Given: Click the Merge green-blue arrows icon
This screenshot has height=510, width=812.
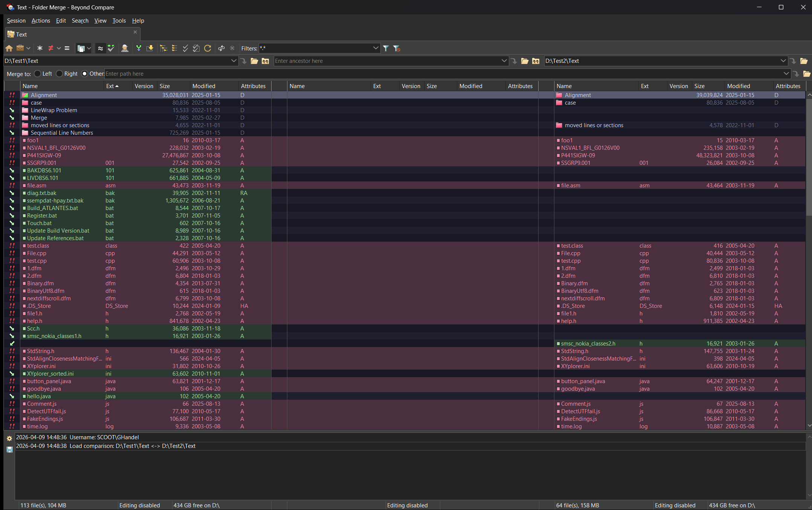Looking at the screenshot, I should click(139, 48).
